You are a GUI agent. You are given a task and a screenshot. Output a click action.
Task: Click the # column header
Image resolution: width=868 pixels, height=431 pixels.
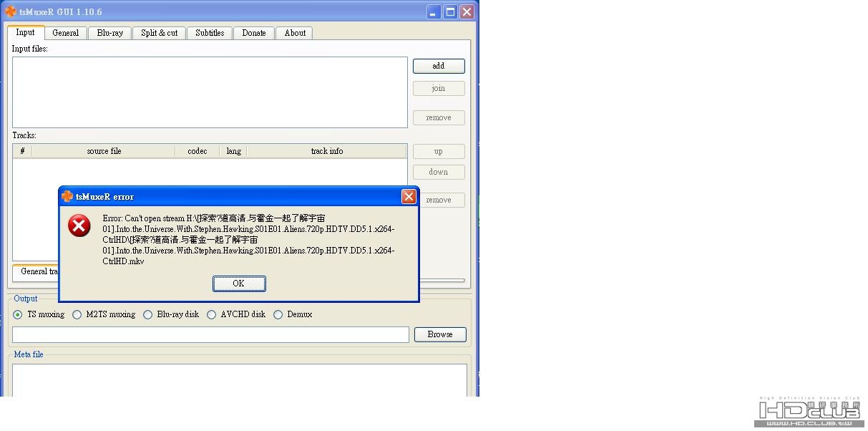coord(22,151)
